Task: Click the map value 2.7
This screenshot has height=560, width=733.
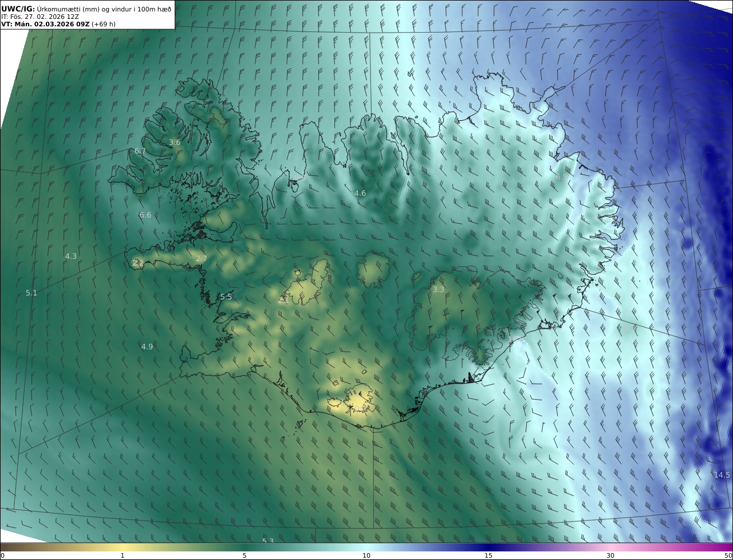Action: pyautogui.click(x=202, y=259)
